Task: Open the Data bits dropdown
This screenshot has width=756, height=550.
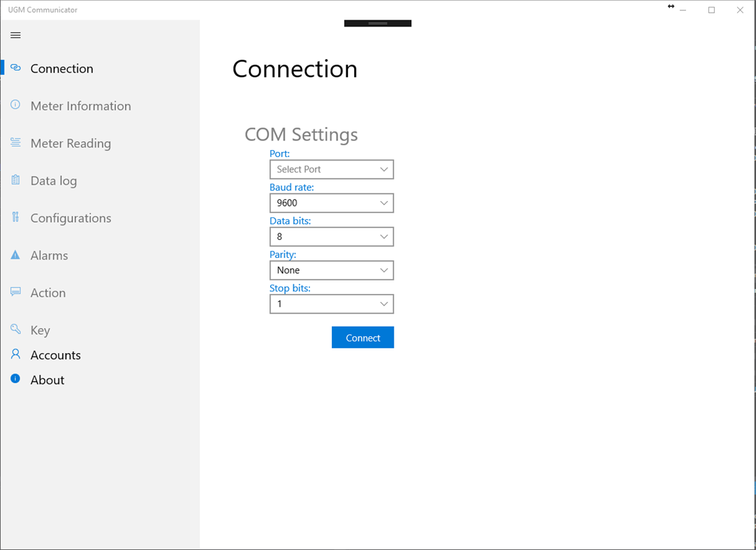Action: [x=331, y=236]
